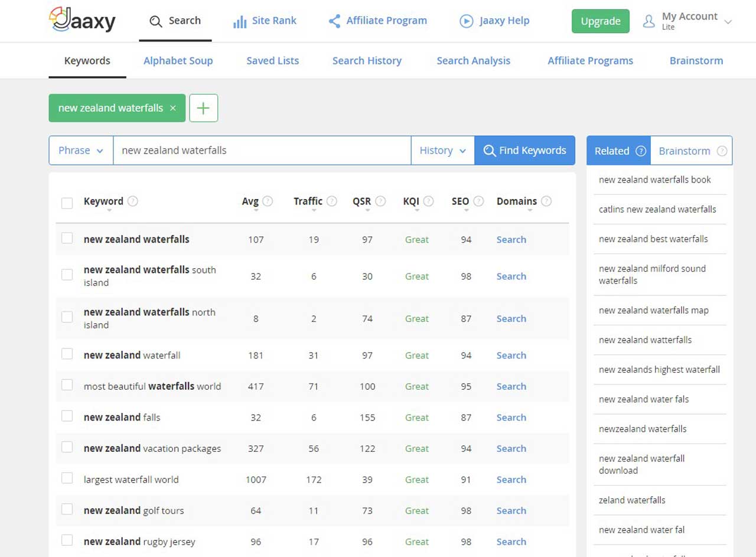
Task: Click the My Account user icon
Action: click(649, 21)
